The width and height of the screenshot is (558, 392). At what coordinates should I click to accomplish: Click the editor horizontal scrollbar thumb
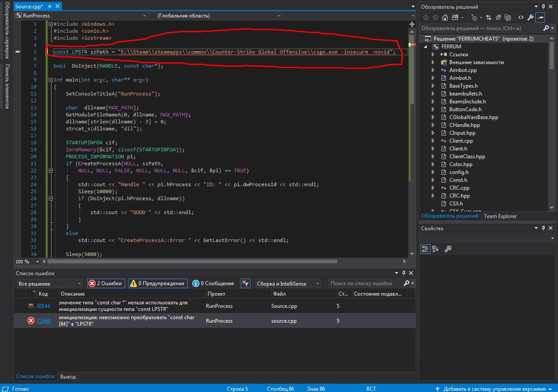pos(192,262)
